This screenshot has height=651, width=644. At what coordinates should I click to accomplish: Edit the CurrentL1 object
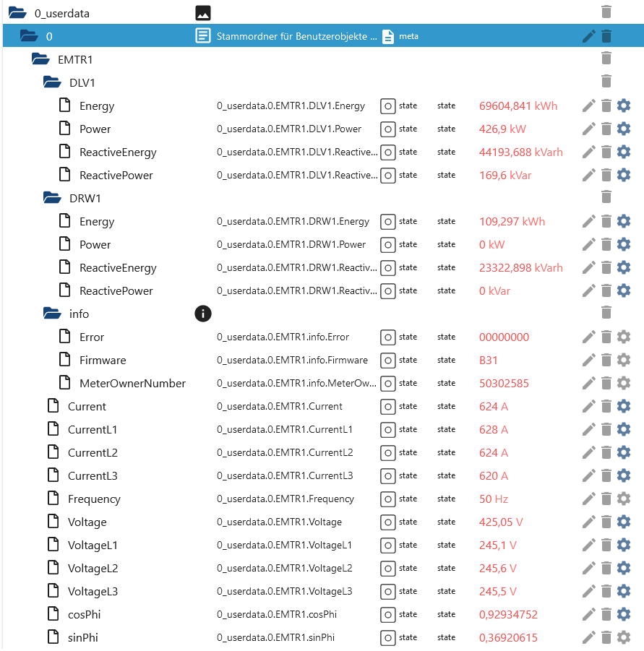589,429
